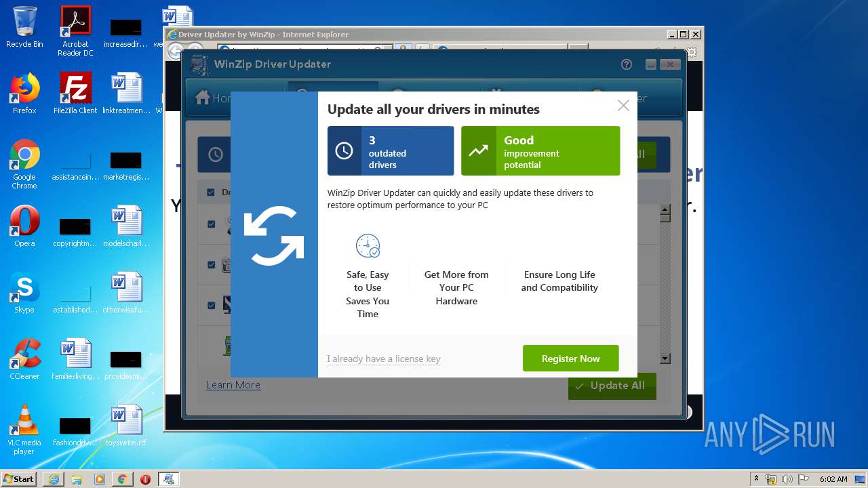The image size is (868, 488).
Task: Click the 6:02 AM system clock
Action: coord(833,479)
